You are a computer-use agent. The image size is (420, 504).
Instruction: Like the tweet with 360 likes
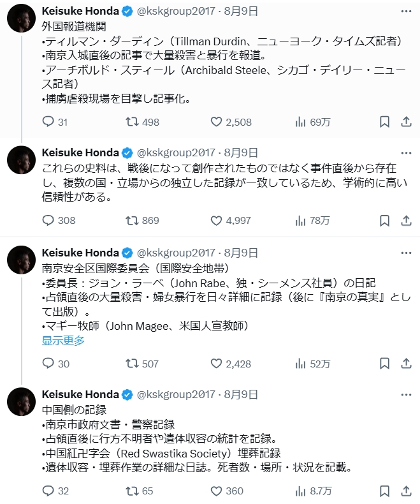(216, 491)
